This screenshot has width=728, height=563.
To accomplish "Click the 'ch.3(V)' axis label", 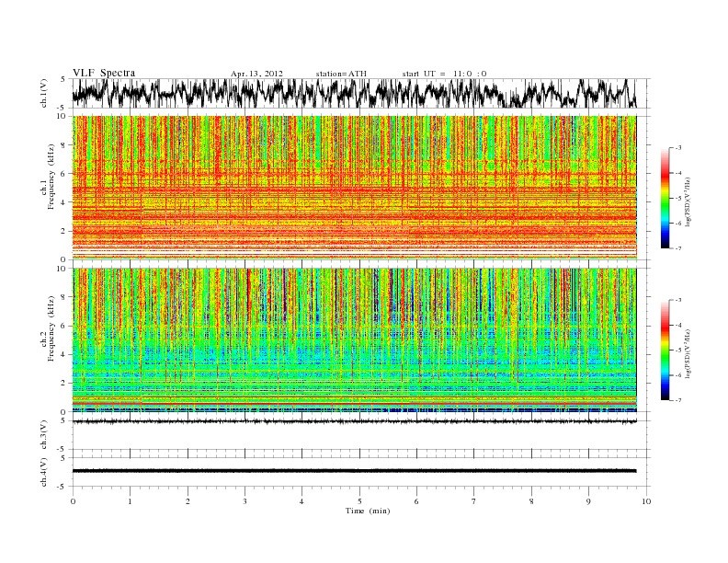I will click(x=44, y=435).
